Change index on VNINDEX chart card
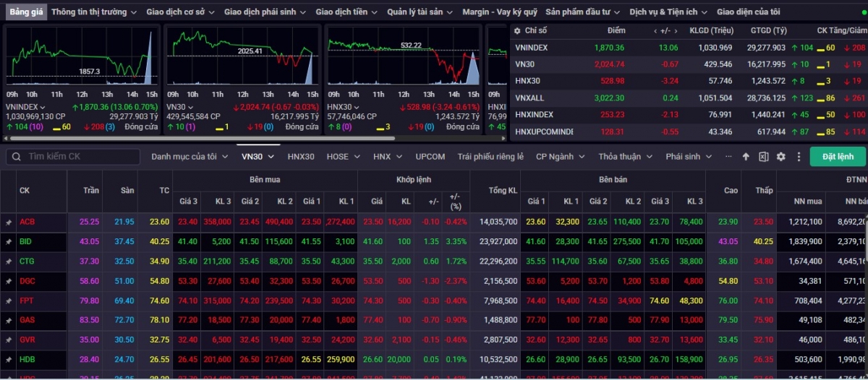The height and width of the screenshot is (380, 868). click(x=25, y=107)
